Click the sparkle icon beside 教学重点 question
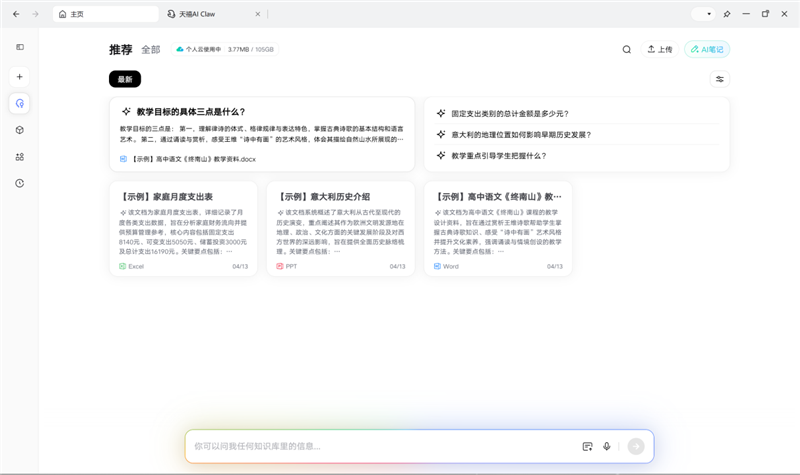This screenshot has height=475, width=800. coord(441,155)
